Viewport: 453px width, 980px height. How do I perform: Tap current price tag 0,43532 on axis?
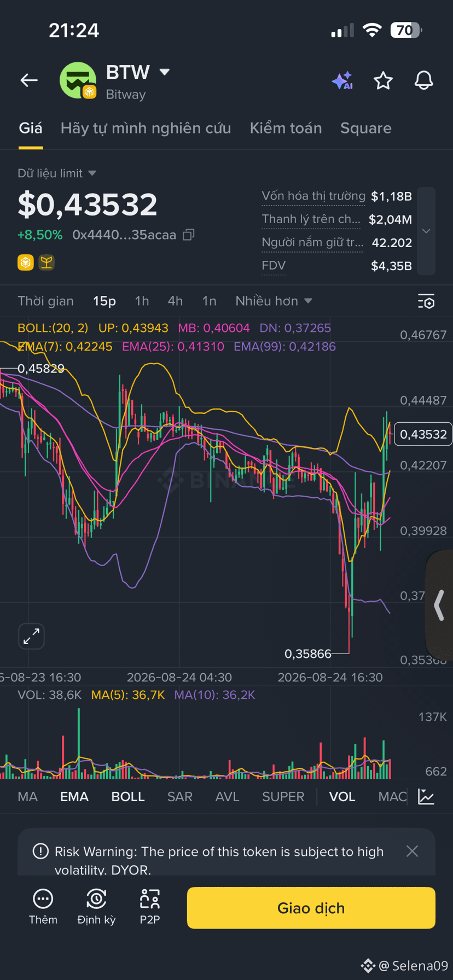(423, 434)
